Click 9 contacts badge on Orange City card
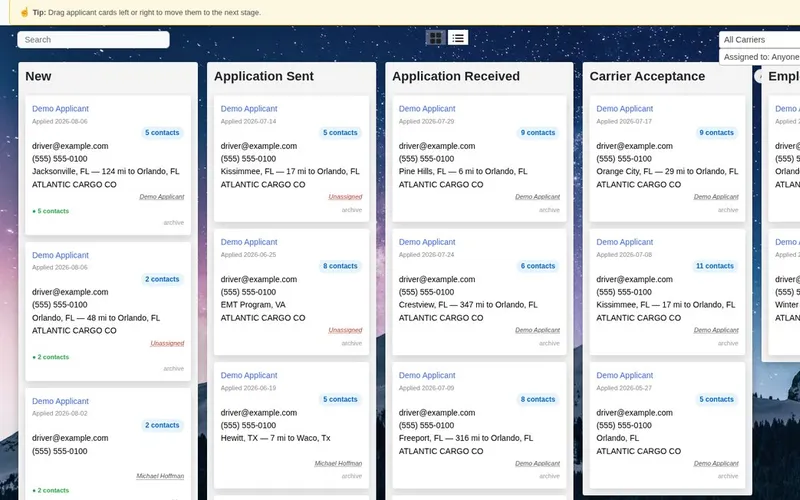The height and width of the screenshot is (500, 800). [x=716, y=133]
